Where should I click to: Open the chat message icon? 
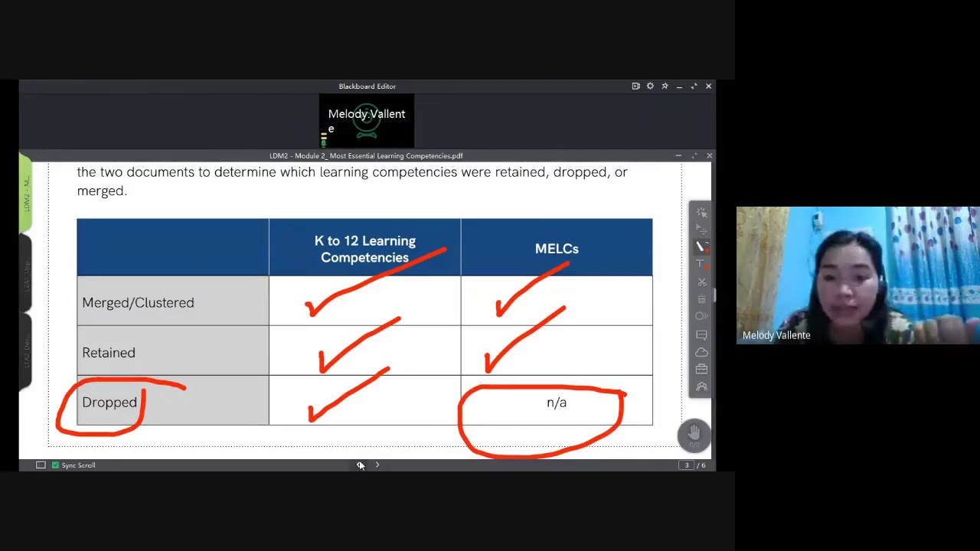(x=701, y=334)
